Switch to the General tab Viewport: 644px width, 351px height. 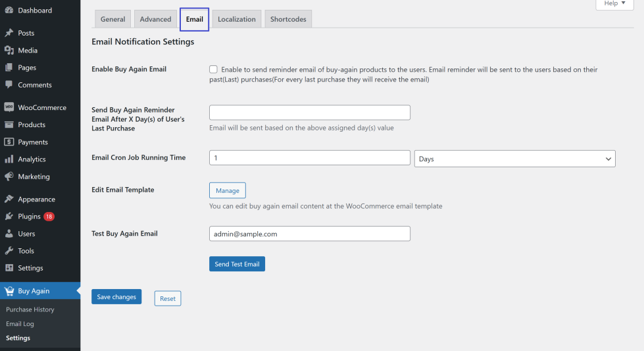point(112,20)
